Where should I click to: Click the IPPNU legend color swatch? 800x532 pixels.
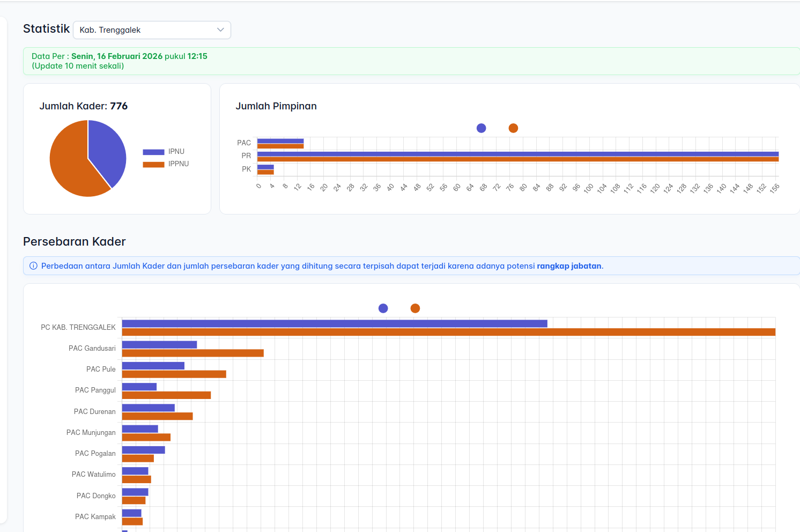click(x=153, y=164)
